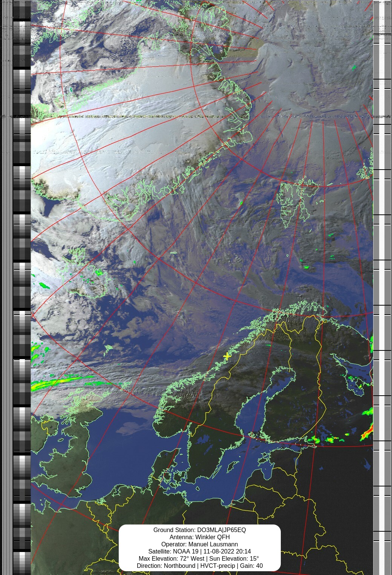The height and width of the screenshot is (575, 392).
Task: Click 'Max Elevation: 72° West | Sun Elevation: 15°'
Action: tap(199, 558)
